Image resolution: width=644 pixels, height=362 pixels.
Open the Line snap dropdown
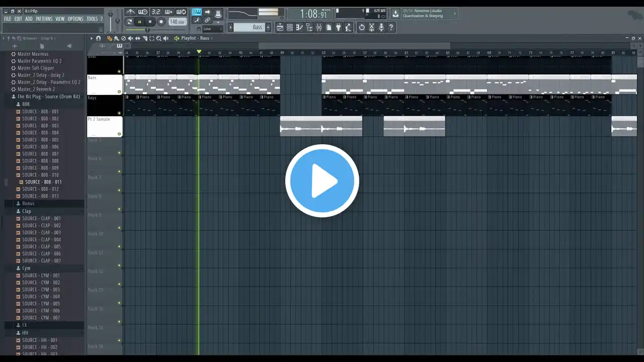(212, 29)
